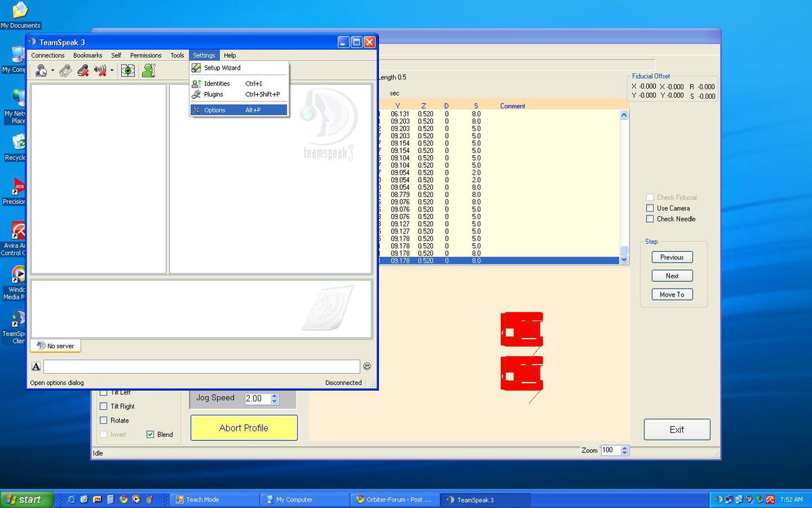Viewport: 812px width, 508px height.
Task: Click the Connect to server toolbar icon
Action: pyautogui.click(x=41, y=70)
